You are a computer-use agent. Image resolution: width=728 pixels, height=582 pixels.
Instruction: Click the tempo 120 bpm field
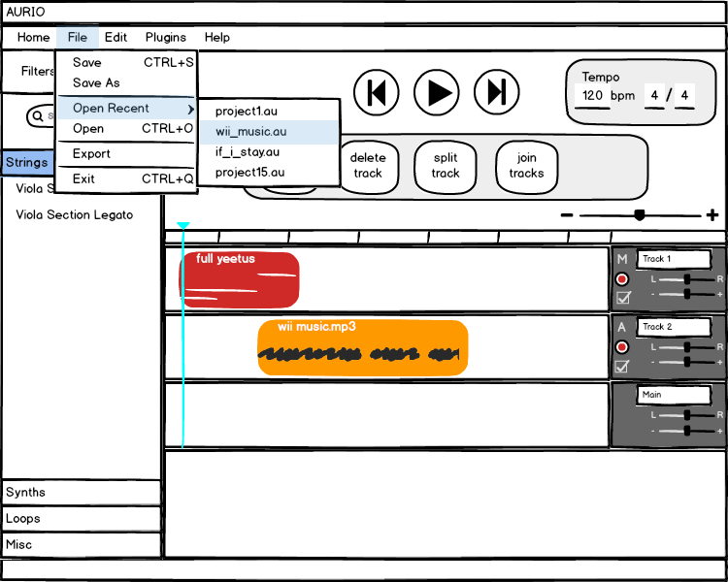click(592, 96)
